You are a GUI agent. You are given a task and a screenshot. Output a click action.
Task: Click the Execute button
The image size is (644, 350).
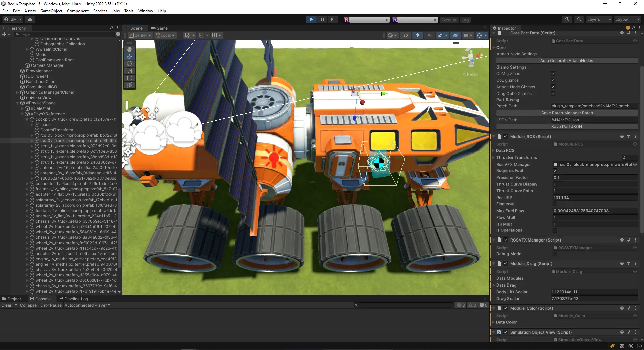449,20
